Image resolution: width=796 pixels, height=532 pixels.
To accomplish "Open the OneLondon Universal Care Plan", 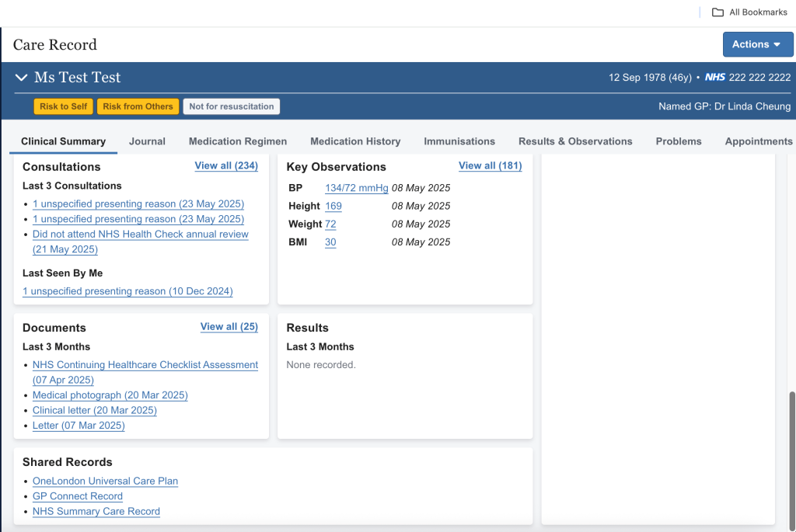I will coord(105,481).
